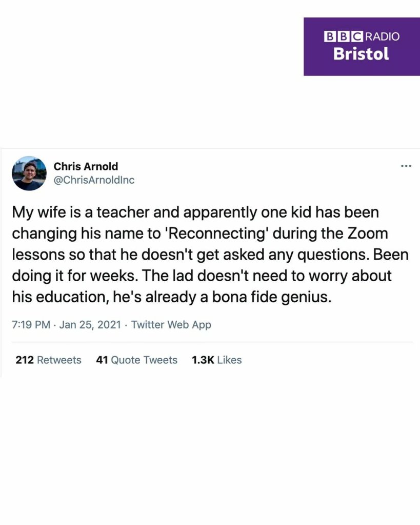Click the Jan 25, 2021 date

pos(90,325)
